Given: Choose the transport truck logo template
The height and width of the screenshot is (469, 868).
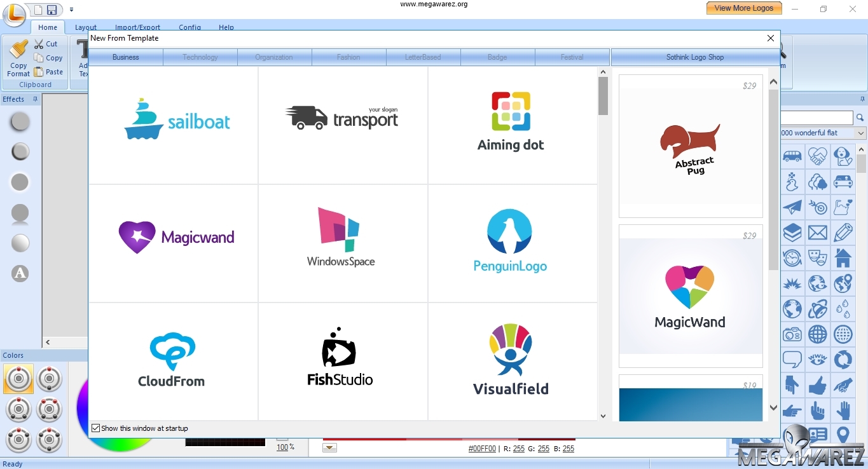Looking at the screenshot, I should pyautogui.click(x=343, y=125).
